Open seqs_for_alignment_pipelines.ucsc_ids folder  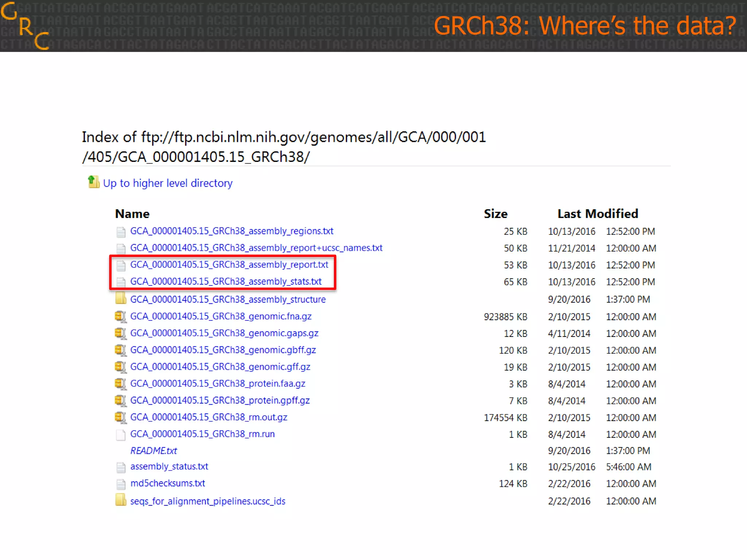click(x=208, y=501)
